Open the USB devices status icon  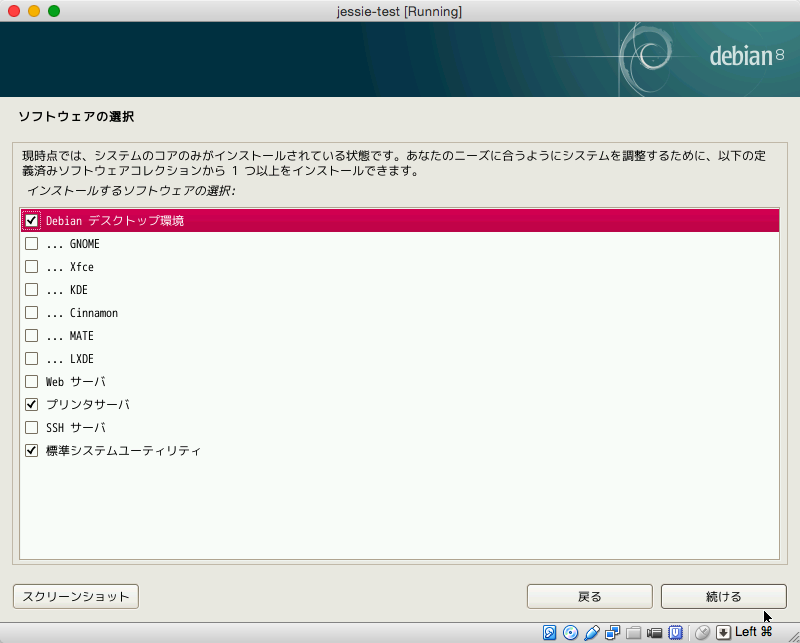592,633
